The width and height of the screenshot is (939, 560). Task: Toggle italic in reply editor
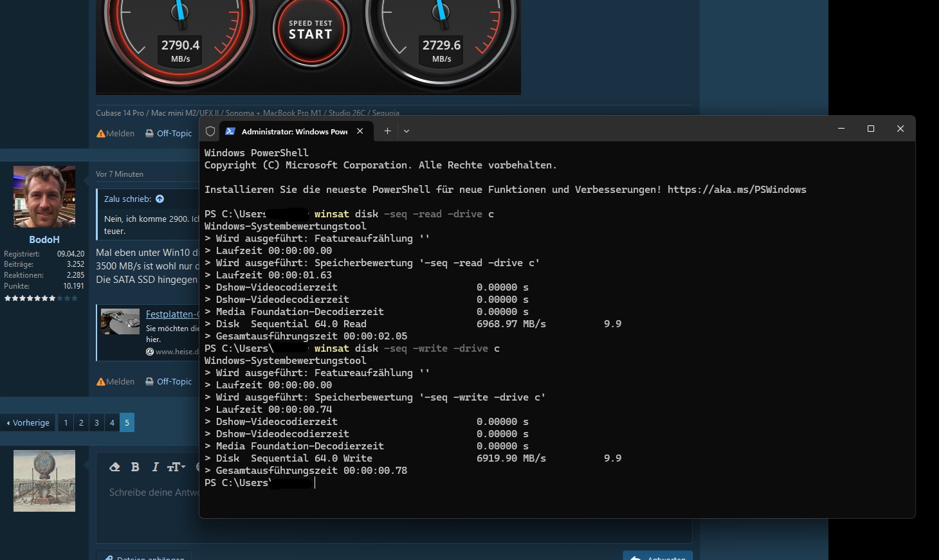coord(155,467)
